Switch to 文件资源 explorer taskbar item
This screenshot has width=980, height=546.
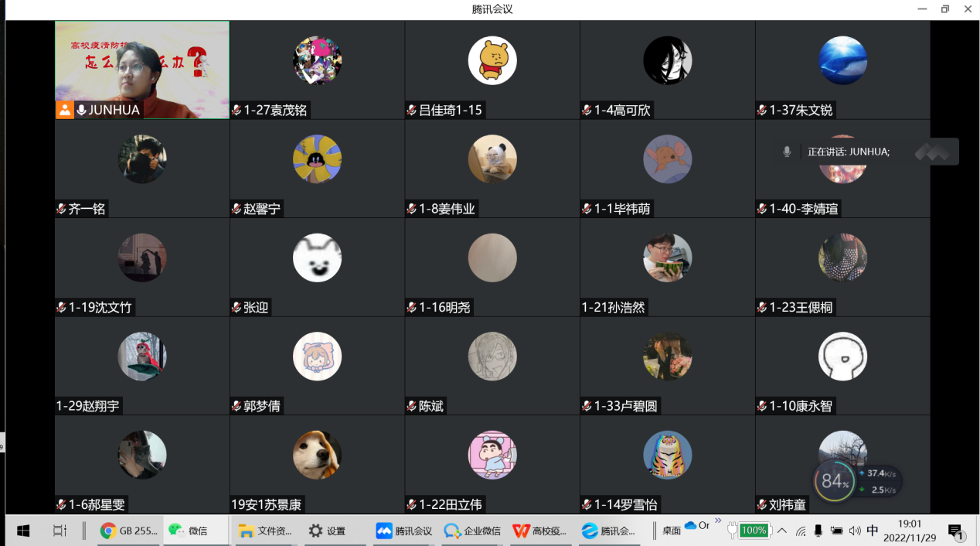tap(266, 531)
